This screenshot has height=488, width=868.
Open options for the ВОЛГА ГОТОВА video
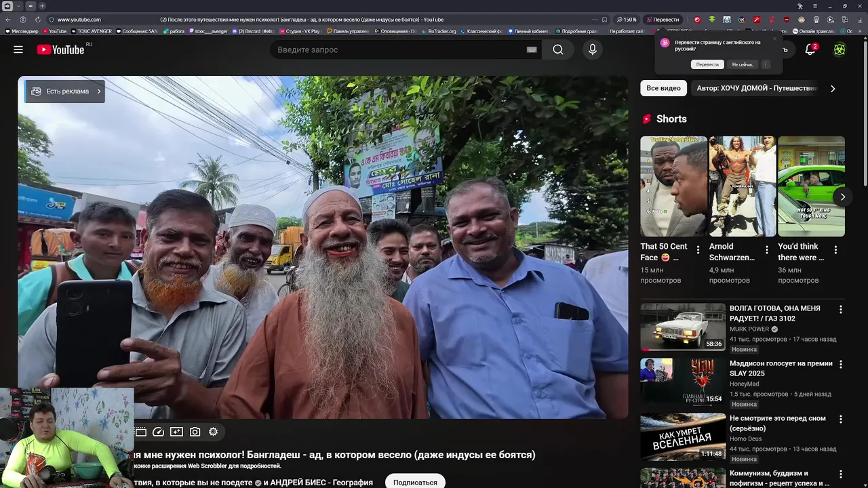[841, 309]
